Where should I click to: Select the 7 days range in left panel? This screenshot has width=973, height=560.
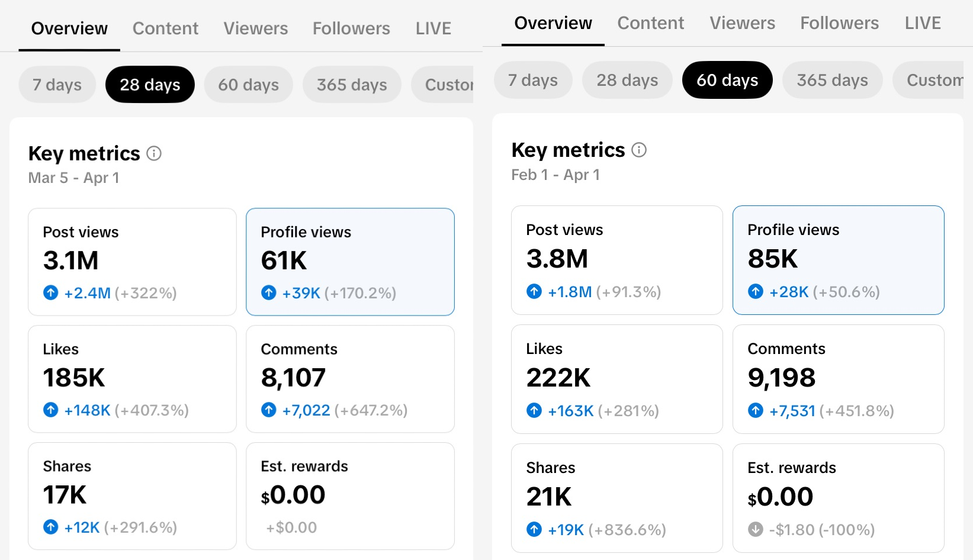click(57, 85)
